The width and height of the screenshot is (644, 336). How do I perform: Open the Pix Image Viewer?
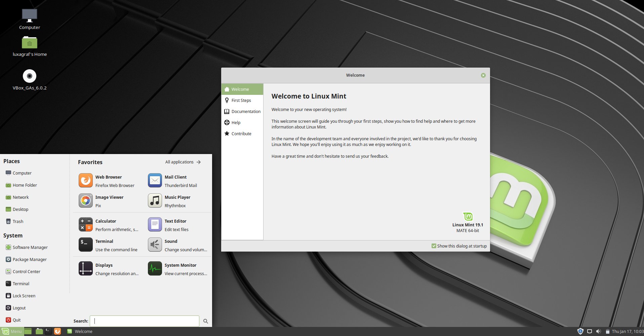tap(109, 201)
